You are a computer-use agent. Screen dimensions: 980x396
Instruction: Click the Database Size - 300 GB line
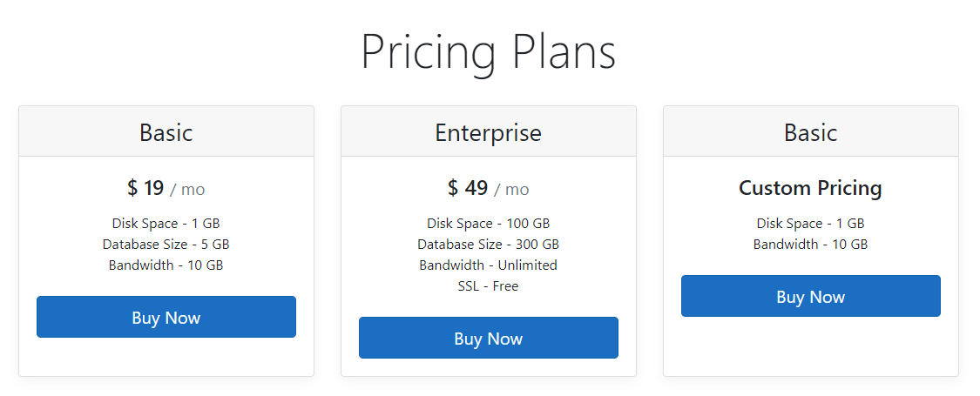pos(488,245)
